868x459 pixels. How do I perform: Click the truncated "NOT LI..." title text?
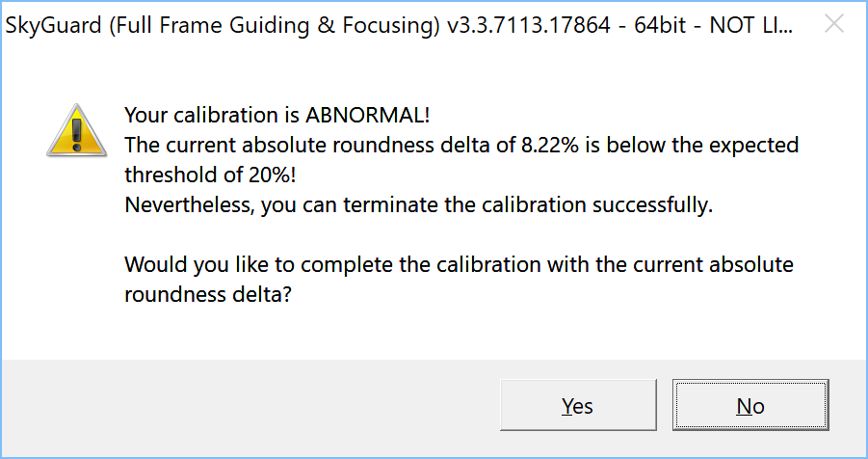tap(751, 27)
